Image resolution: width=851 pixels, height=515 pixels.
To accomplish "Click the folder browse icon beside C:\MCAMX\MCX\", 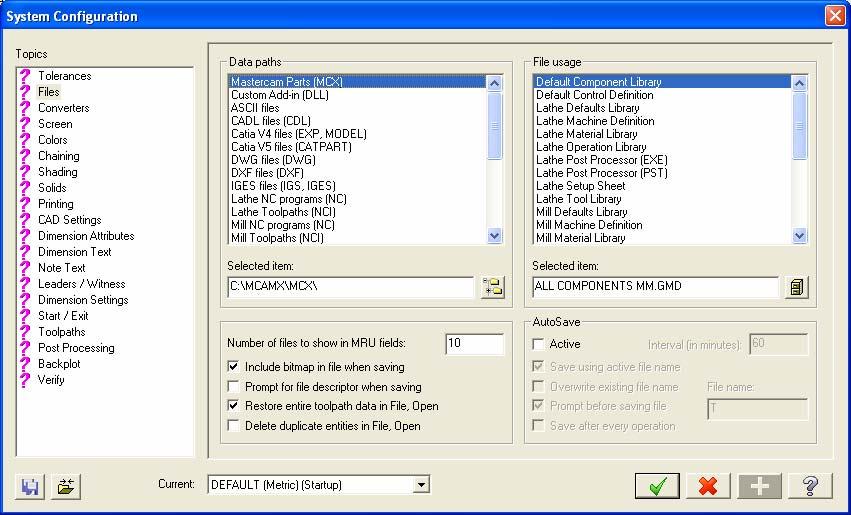I will pyautogui.click(x=493, y=287).
